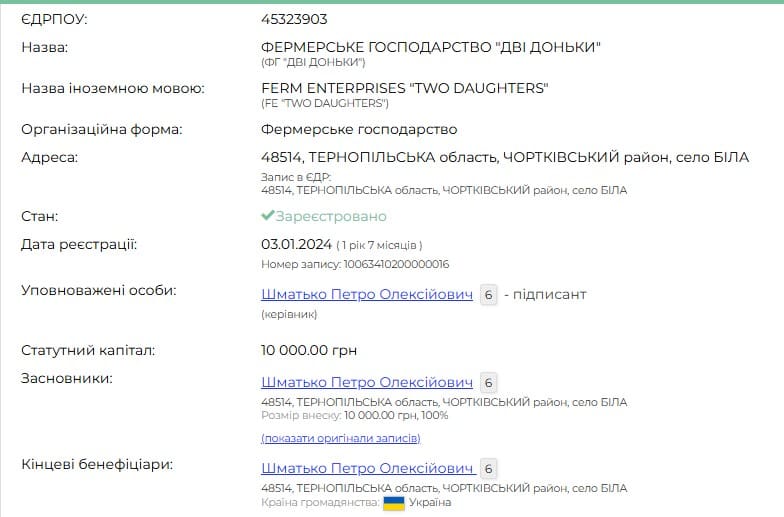Click the Зареєстровано status text
This screenshot has height=517, width=784.
tap(331, 216)
